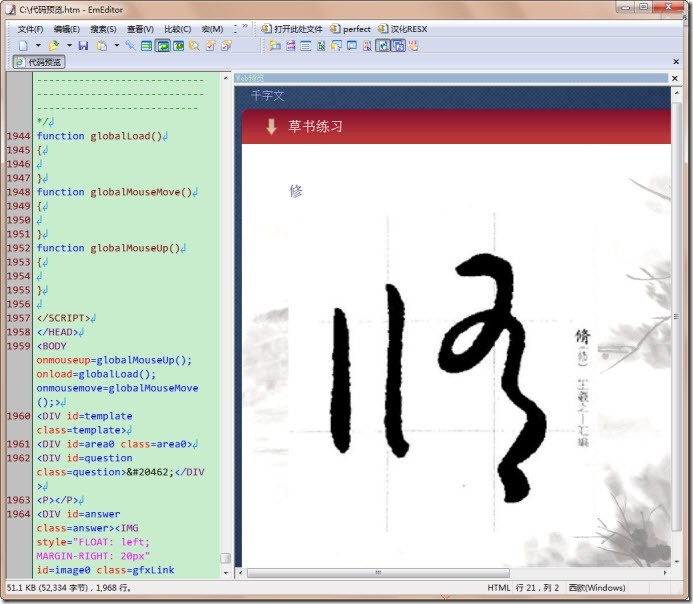Open the 搜索(S) menu
This screenshot has height=604, width=693.
click(103, 29)
